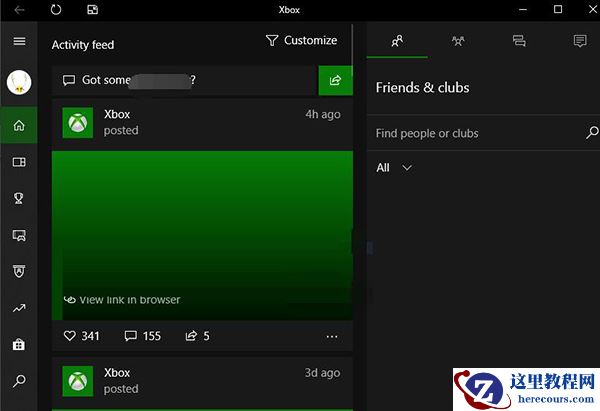The height and width of the screenshot is (411, 600).
Task: Open the Search magnifier in sidebar
Action: (19, 381)
